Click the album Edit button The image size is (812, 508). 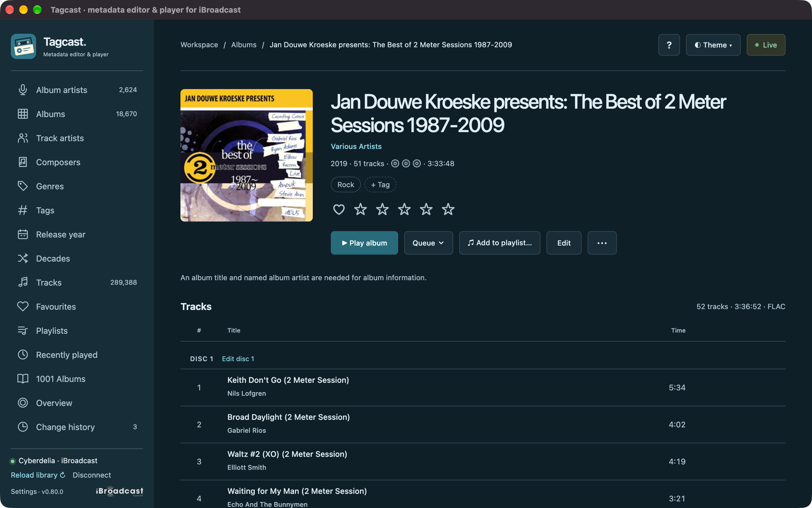click(x=564, y=243)
